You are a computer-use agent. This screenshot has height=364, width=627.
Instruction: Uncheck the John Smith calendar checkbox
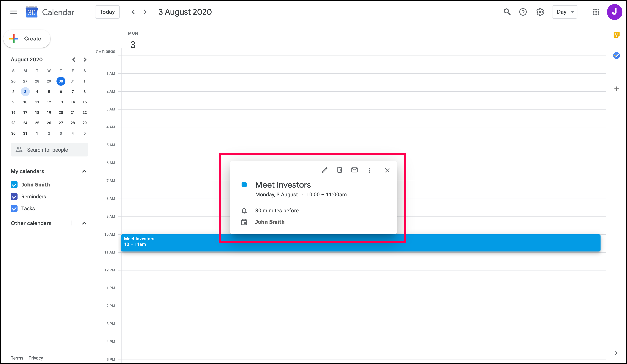(x=14, y=185)
